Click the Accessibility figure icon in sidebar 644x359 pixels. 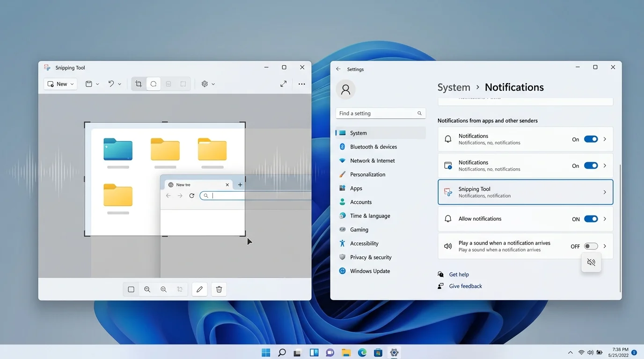pyautogui.click(x=343, y=244)
